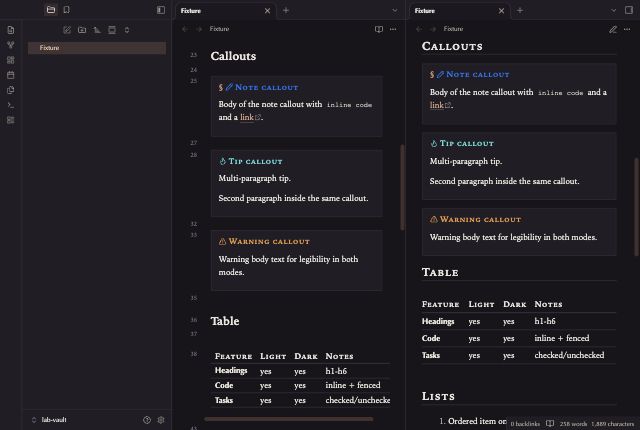Screen dimensions: 640x430
Task: Click 258 words count in status bar
Action: click(x=573, y=424)
